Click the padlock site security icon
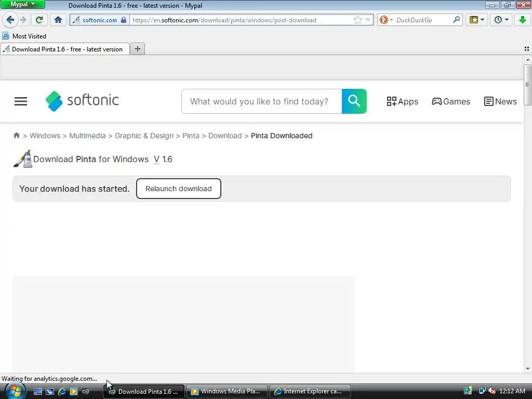Image resolution: width=532 pixels, height=399 pixels. pos(124,20)
